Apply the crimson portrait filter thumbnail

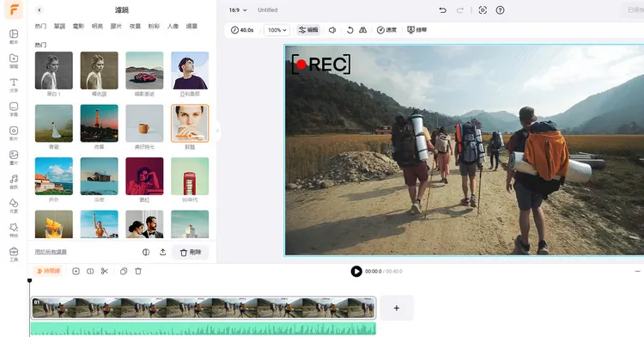click(x=144, y=176)
